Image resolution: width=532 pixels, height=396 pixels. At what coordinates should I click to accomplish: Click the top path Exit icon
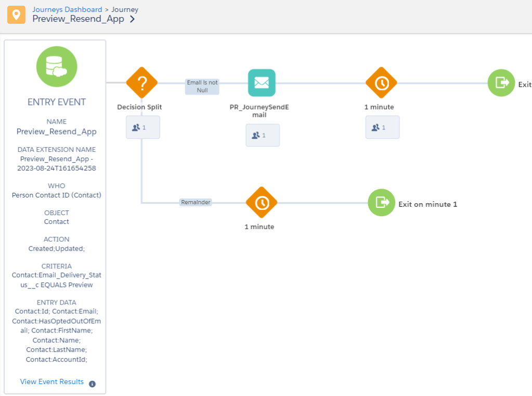coord(501,83)
